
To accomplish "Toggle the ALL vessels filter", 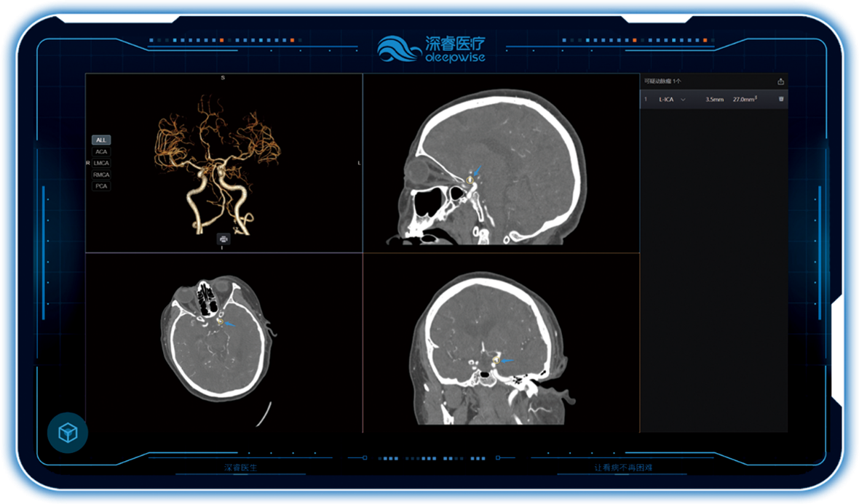I will point(101,140).
